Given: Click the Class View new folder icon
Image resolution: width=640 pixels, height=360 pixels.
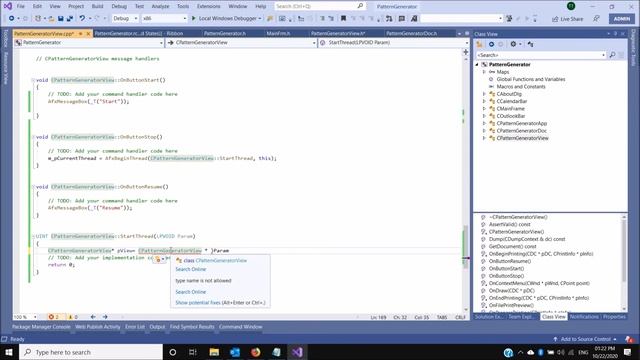Looking at the screenshot, I should coord(480,44).
